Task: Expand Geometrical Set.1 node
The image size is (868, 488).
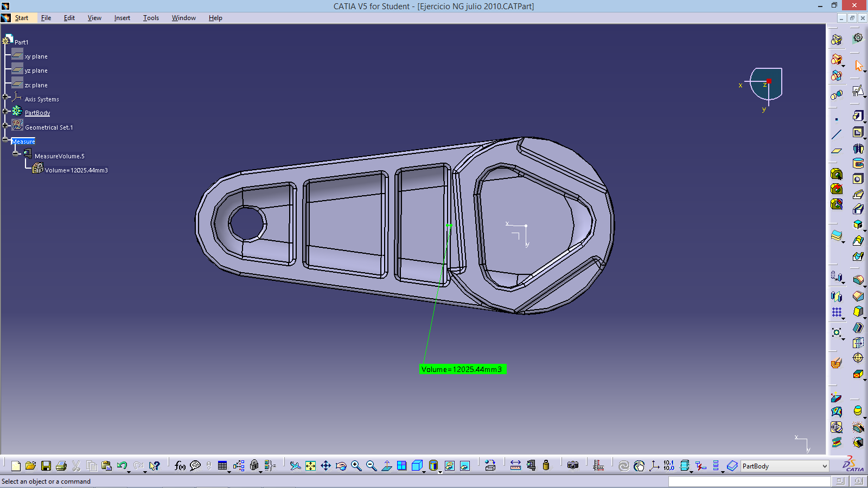Action: (5, 125)
